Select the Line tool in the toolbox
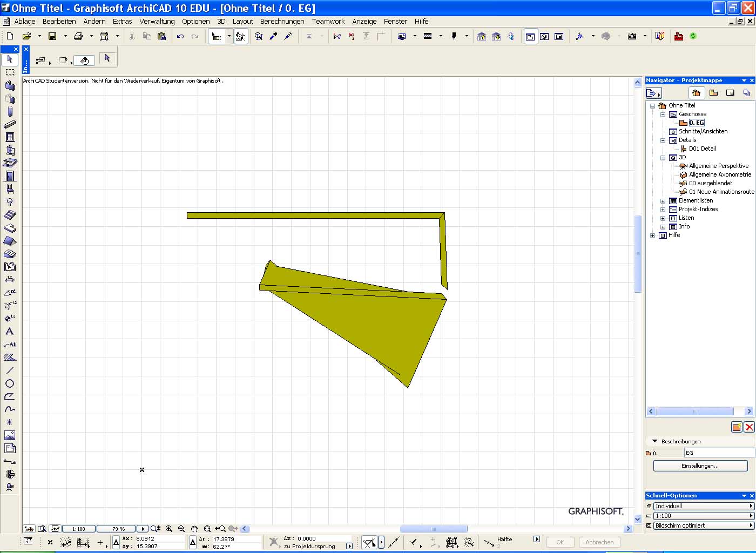 10,370
